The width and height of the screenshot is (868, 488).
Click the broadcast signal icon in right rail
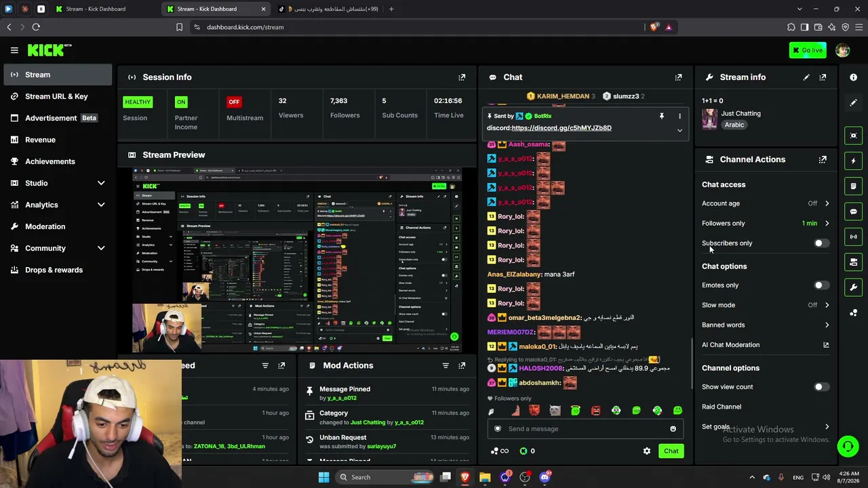(x=854, y=237)
